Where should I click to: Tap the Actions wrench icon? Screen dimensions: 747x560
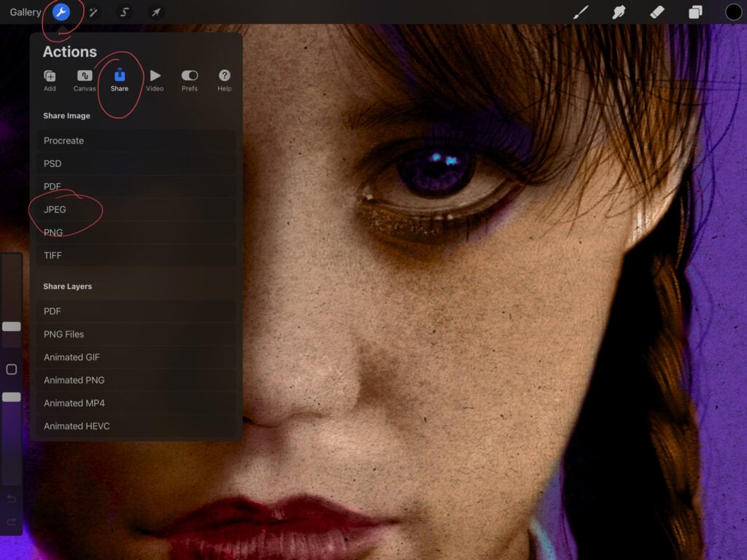coord(62,12)
